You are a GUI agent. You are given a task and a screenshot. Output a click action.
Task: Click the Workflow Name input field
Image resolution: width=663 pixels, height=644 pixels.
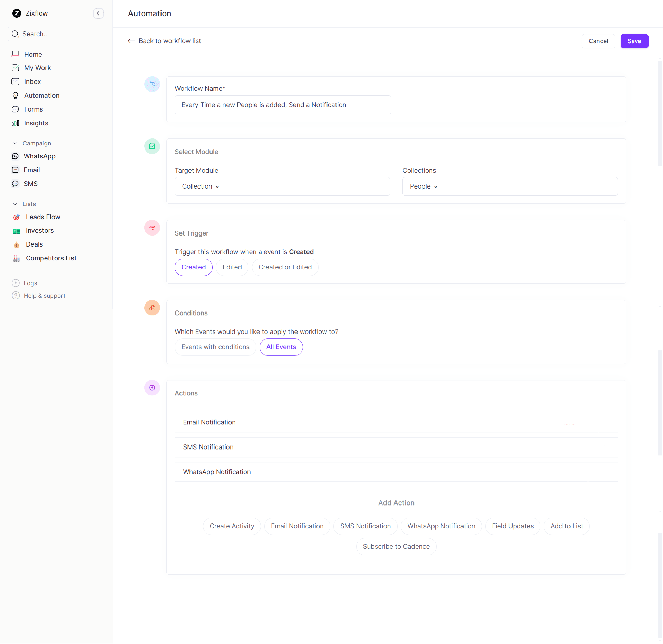pyautogui.click(x=283, y=105)
